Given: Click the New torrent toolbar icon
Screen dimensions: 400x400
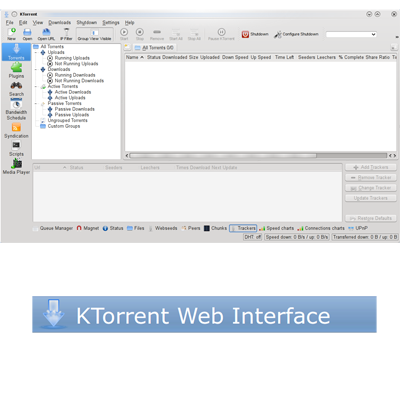Looking at the screenshot, I should [12, 34].
